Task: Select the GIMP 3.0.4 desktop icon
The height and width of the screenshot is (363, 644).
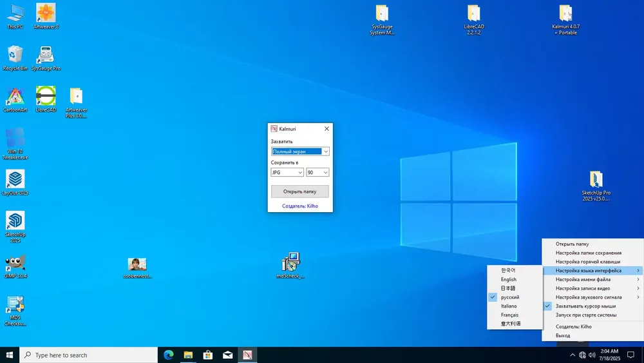Action: click(x=15, y=266)
